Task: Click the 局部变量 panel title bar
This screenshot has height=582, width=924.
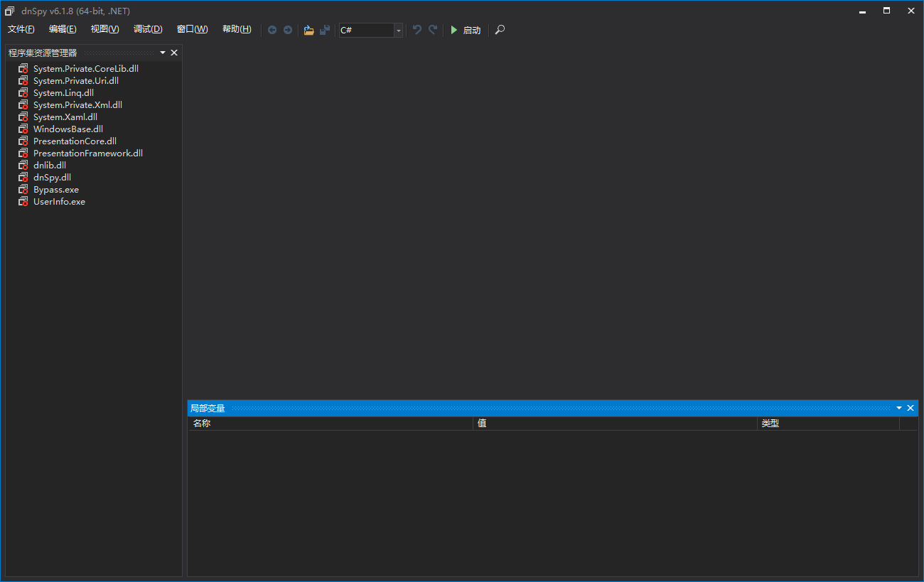Action: [552, 408]
